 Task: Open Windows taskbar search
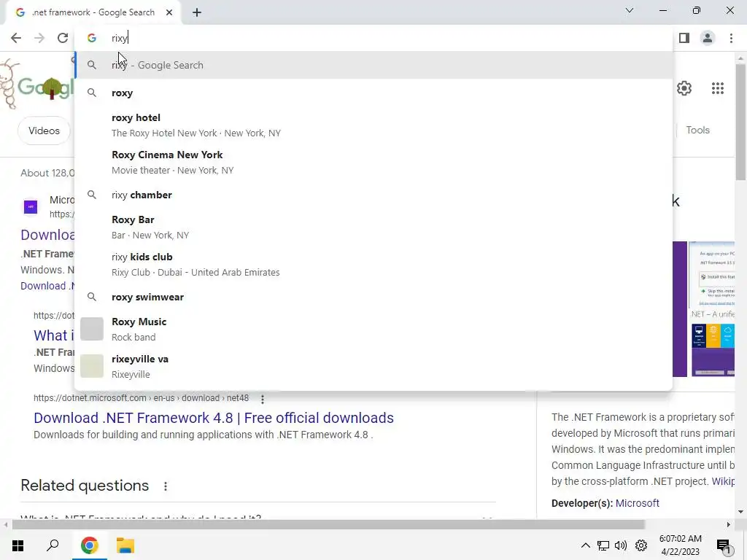(53, 545)
